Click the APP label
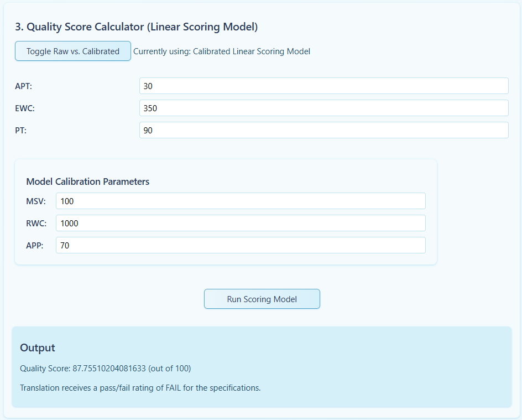 (35, 246)
